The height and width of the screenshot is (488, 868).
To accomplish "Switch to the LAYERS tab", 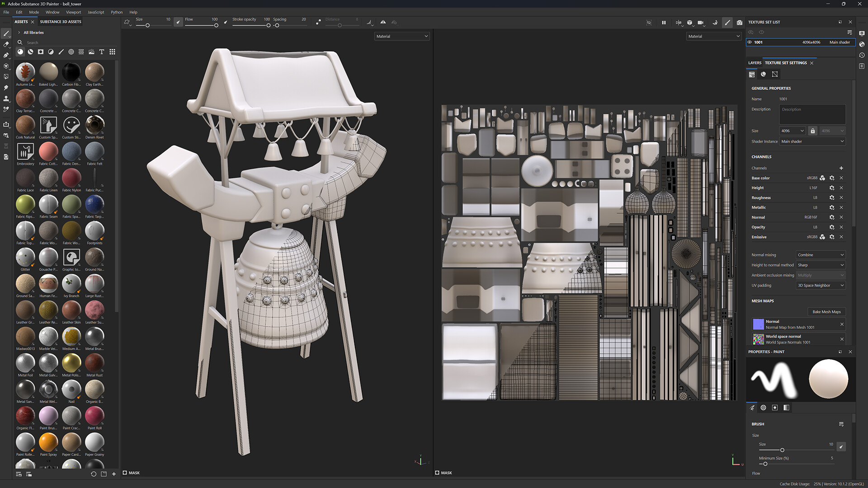I will click(754, 63).
